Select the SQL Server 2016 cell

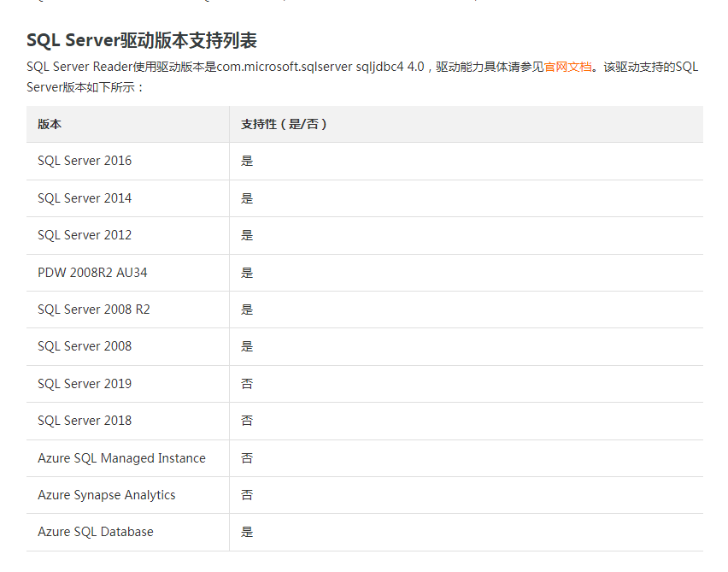click(x=85, y=161)
